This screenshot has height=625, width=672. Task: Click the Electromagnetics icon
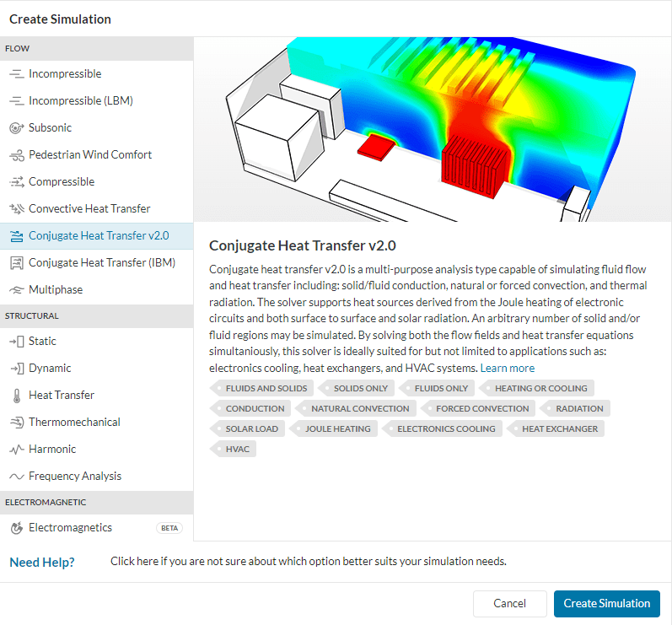coord(16,528)
